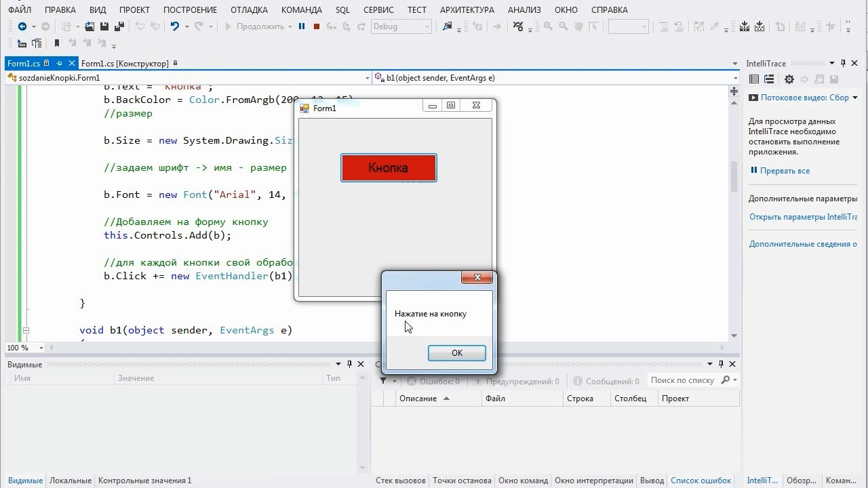868x488 pixels.
Task: Click the error list filter funnel icon
Action: coord(383,381)
